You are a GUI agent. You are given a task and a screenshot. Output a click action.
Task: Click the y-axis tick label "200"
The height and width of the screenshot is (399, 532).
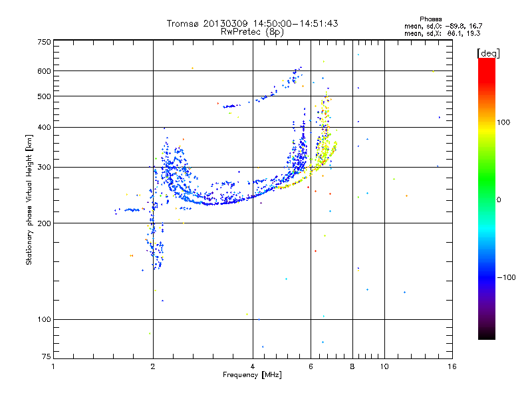tap(45, 223)
